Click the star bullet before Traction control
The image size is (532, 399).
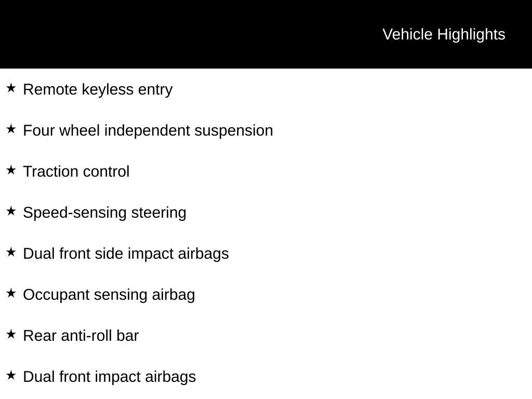click(x=11, y=170)
